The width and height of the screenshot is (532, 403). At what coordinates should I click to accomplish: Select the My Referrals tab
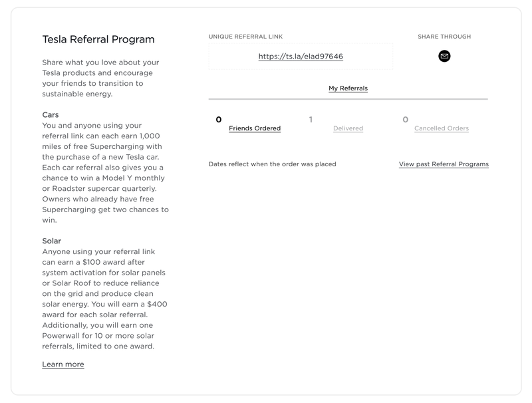[348, 88]
